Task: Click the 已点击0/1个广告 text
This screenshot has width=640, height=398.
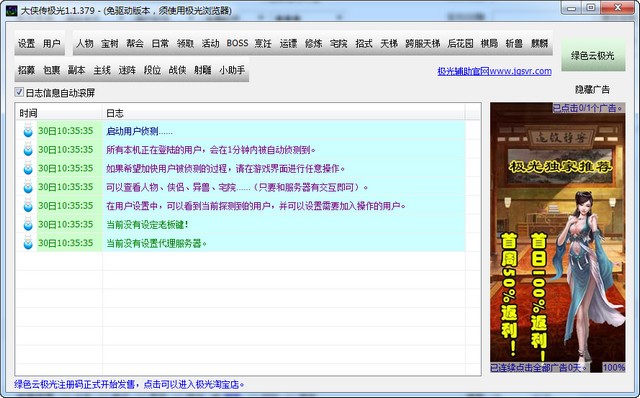Action: coord(588,108)
